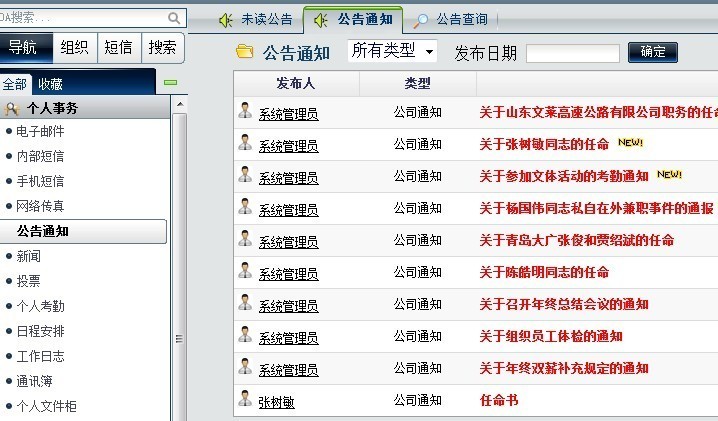
Task: Click the folder icon beside 公告通知 heading
Action: tap(244, 52)
